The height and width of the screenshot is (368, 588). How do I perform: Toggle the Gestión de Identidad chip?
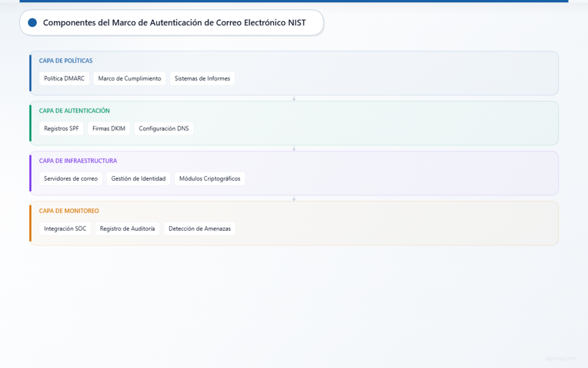tap(138, 178)
